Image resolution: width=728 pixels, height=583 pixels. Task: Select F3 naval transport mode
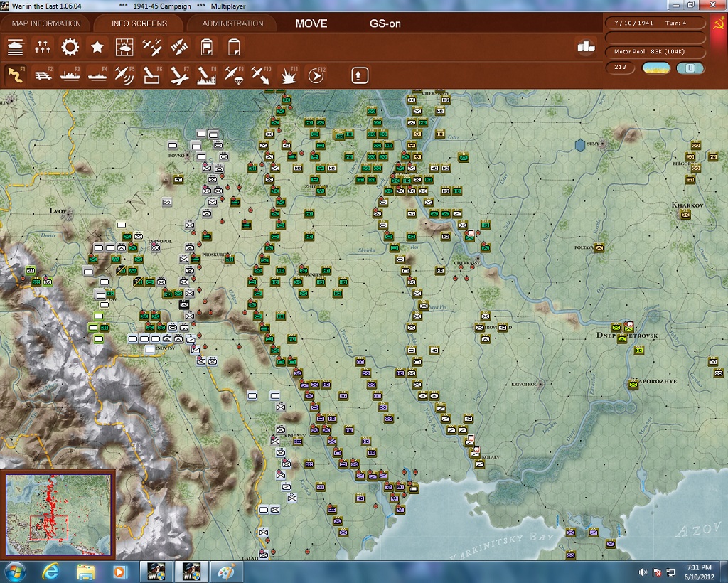pos(70,75)
